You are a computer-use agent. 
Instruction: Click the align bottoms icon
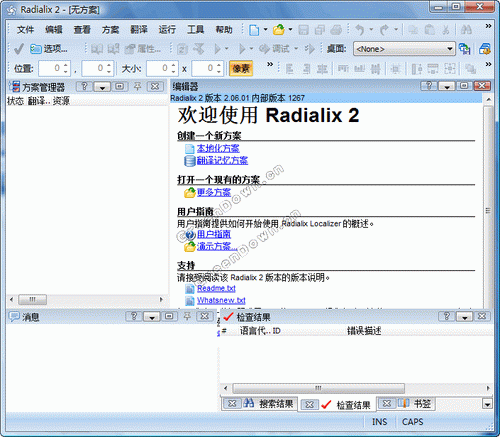[x=359, y=69]
